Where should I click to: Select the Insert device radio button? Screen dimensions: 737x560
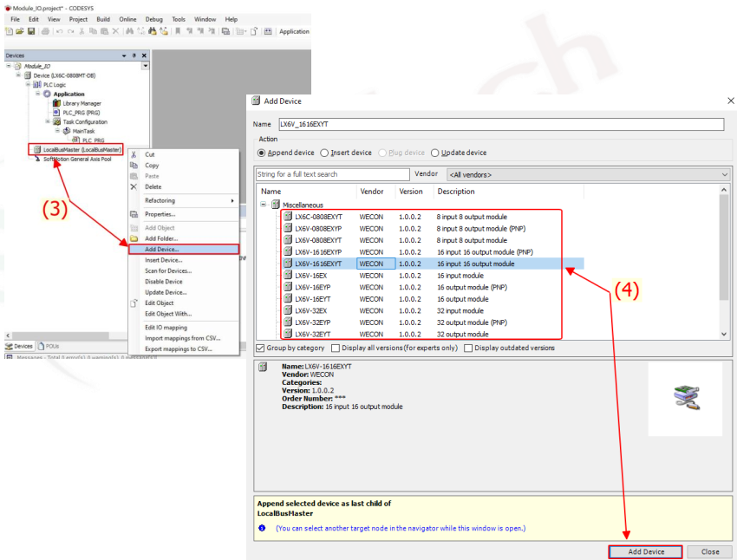[x=324, y=153]
